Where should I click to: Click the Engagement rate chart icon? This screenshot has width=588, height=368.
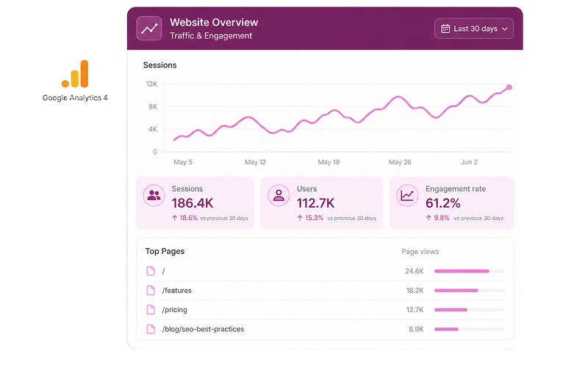[407, 195]
